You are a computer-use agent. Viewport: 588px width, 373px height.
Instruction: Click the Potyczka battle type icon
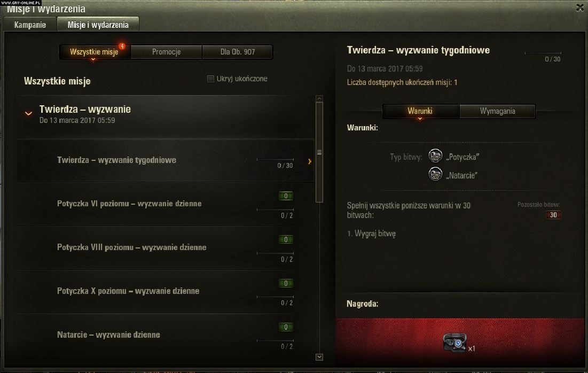click(435, 156)
